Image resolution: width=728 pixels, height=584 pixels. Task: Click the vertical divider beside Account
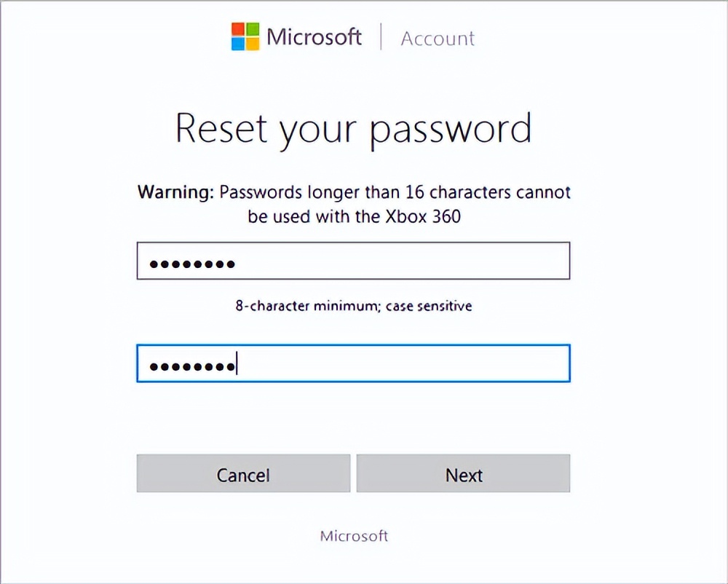pyautogui.click(x=381, y=36)
